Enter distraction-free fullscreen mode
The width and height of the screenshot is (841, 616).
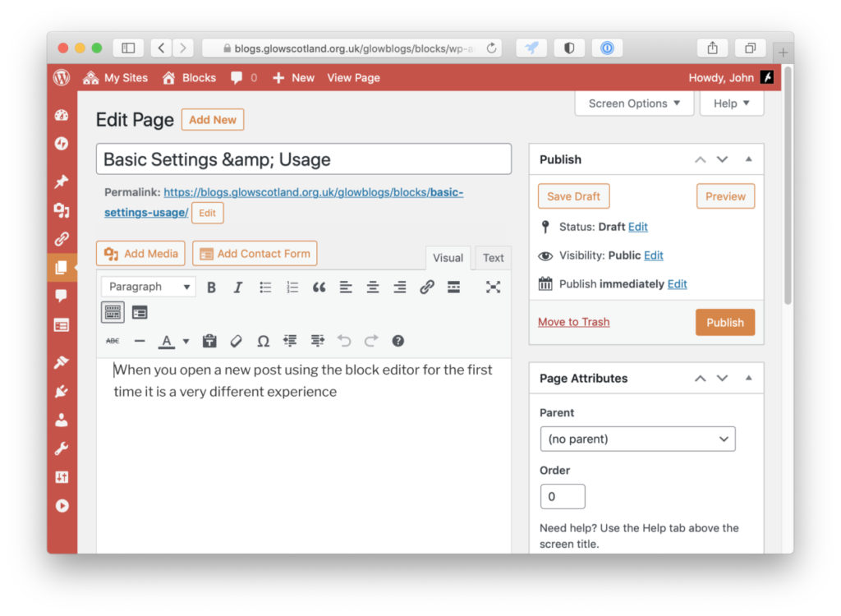493,287
